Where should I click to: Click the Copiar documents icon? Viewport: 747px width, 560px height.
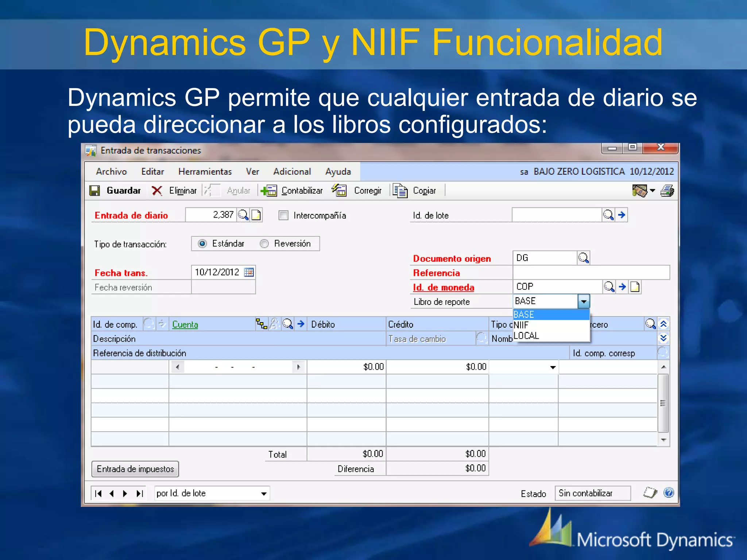[400, 190]
